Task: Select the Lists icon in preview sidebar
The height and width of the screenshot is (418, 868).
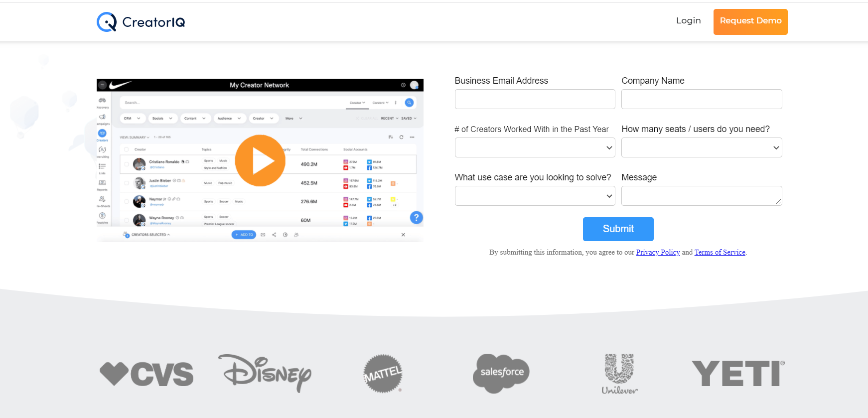Action: tap(102, 166)
